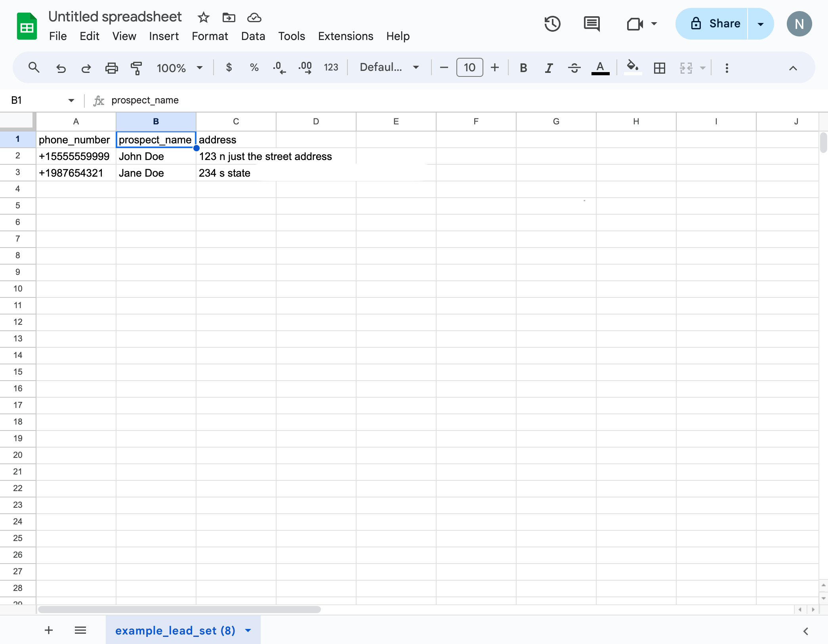Toggle strikethrough formatting

[x=574, y=68]
